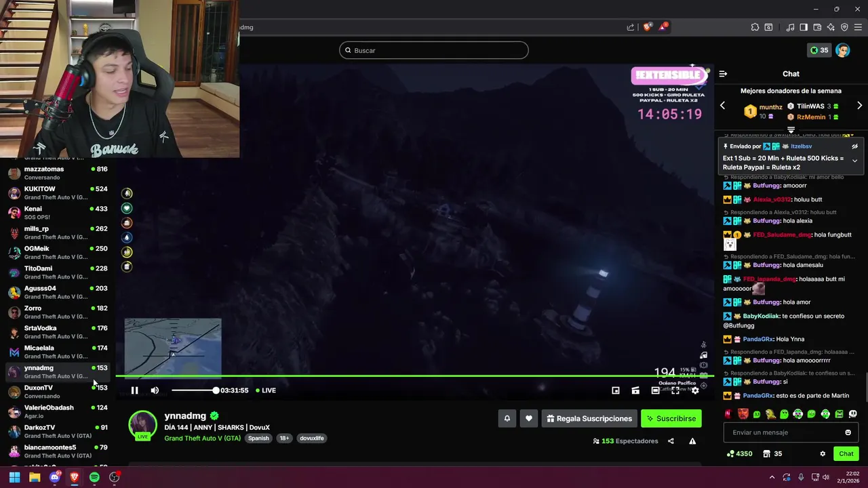Open browser hamburger main menu

pyautogui.click(x=859, y=27)
